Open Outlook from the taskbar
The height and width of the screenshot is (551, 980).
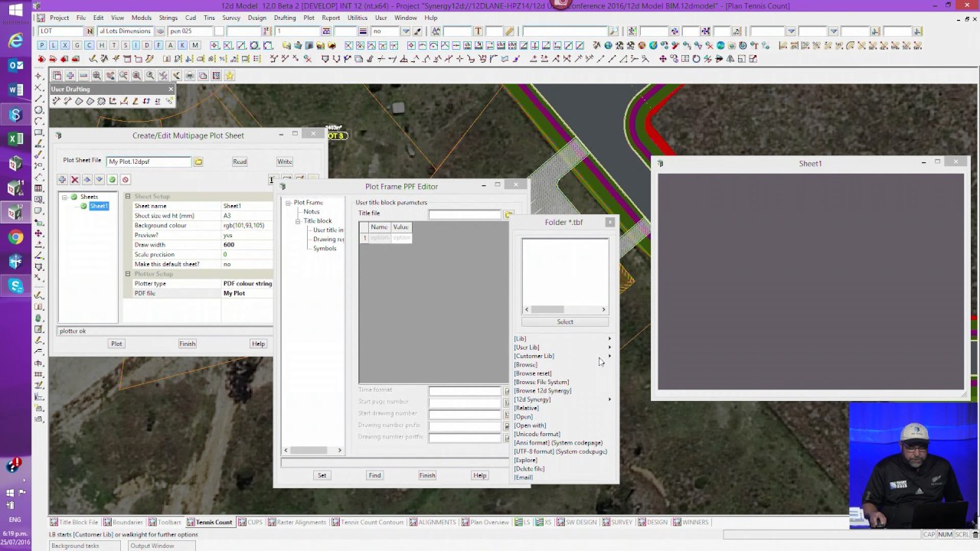15,66
